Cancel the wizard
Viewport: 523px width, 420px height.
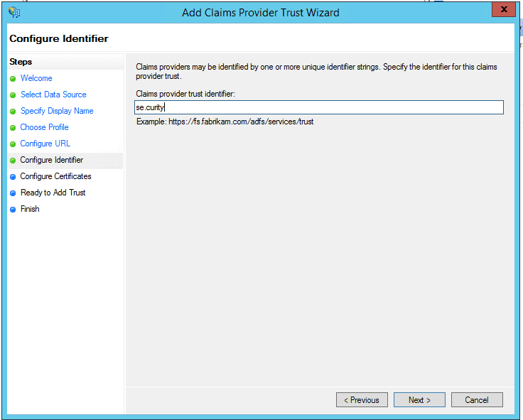coord(477,399)
